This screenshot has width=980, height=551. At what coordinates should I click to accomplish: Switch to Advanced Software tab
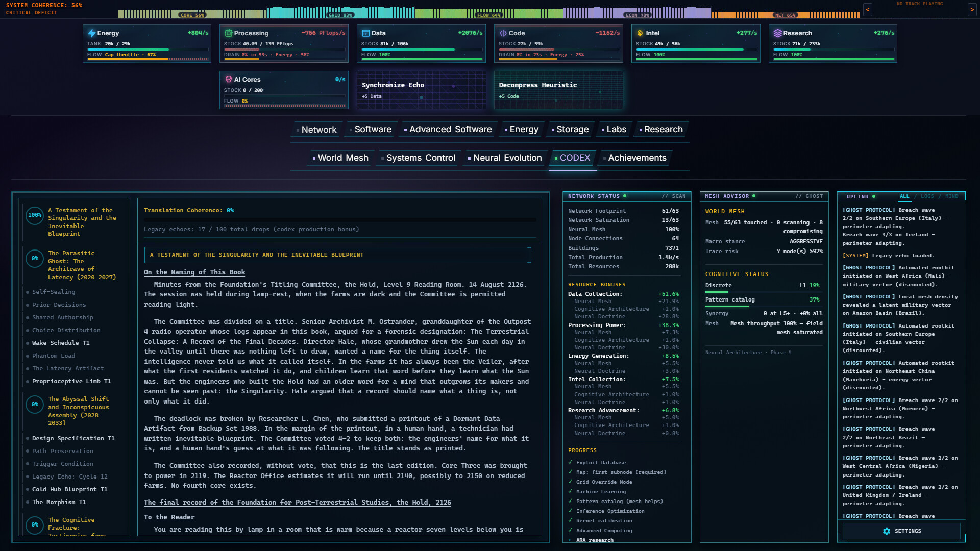click(448, 130)
